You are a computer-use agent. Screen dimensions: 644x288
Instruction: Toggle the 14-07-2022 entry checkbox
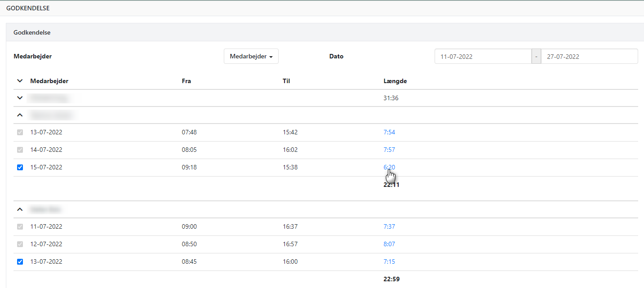pos(20,150)
